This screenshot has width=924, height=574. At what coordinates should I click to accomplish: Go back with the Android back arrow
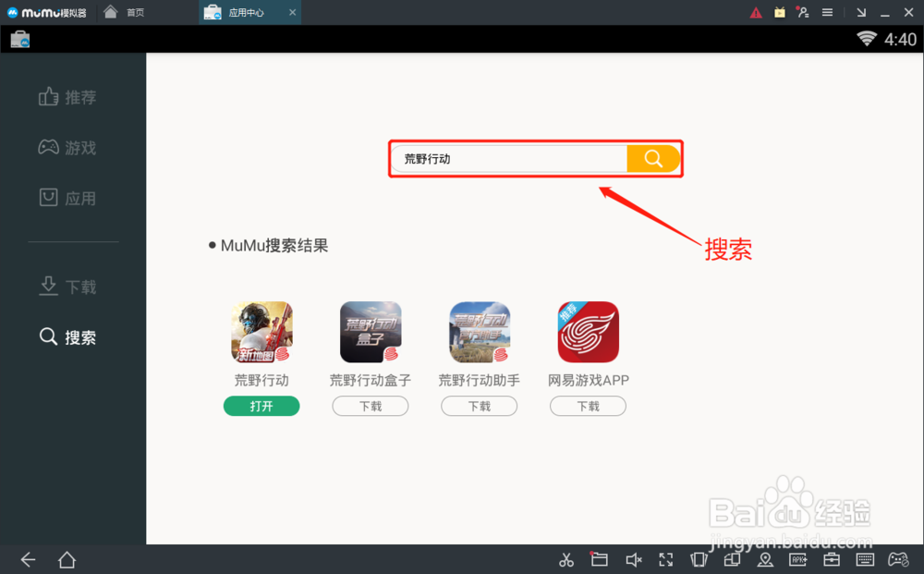(x=29, y=559)
